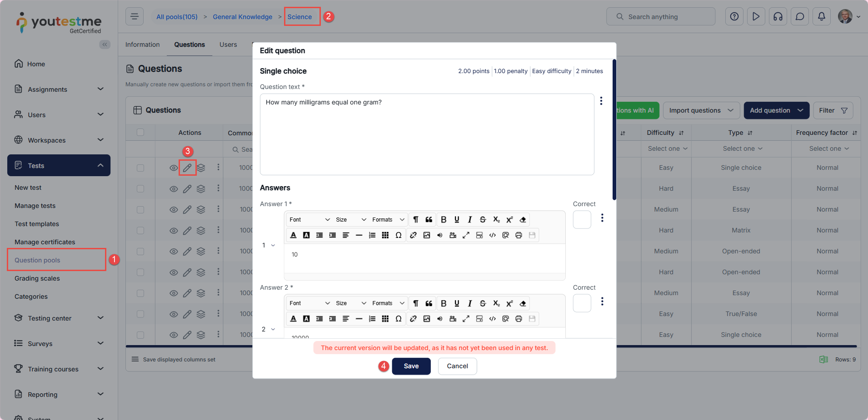Click Subscript icon in Answer 1 toolbar
This screenshot has height=420, width=868.
(x=496, y=220)
